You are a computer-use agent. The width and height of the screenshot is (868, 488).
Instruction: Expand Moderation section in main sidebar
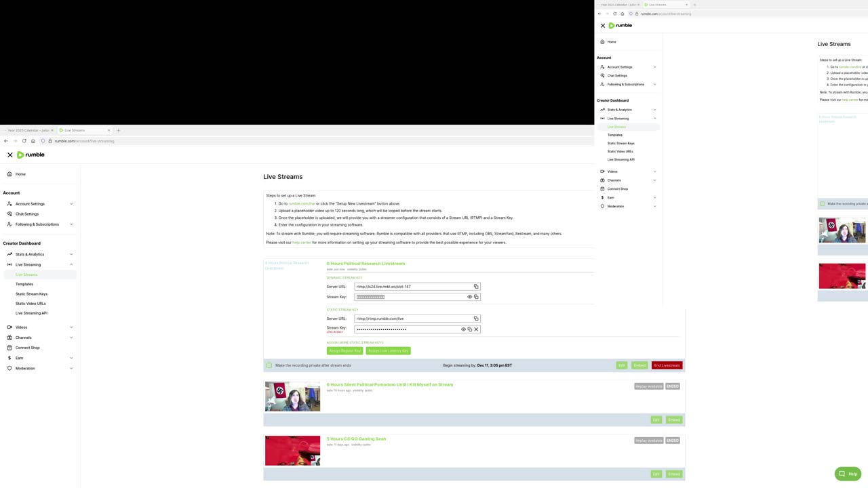coord(71,368)
